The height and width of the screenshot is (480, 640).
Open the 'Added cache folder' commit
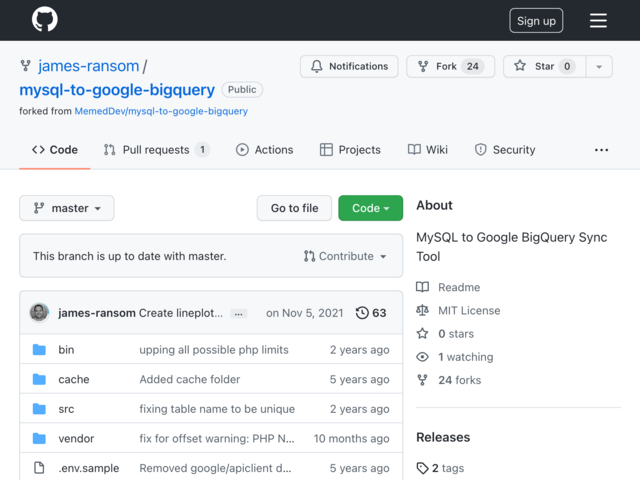190,379
